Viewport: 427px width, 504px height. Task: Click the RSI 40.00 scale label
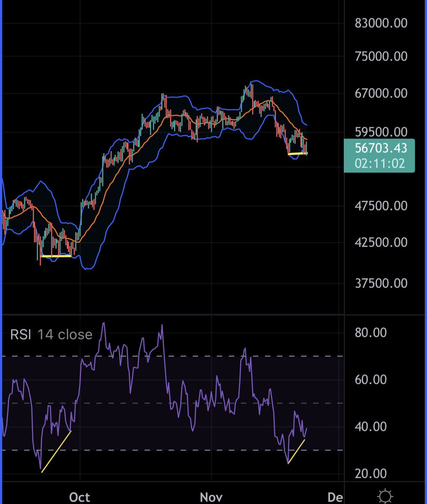(x=370, y=426)
